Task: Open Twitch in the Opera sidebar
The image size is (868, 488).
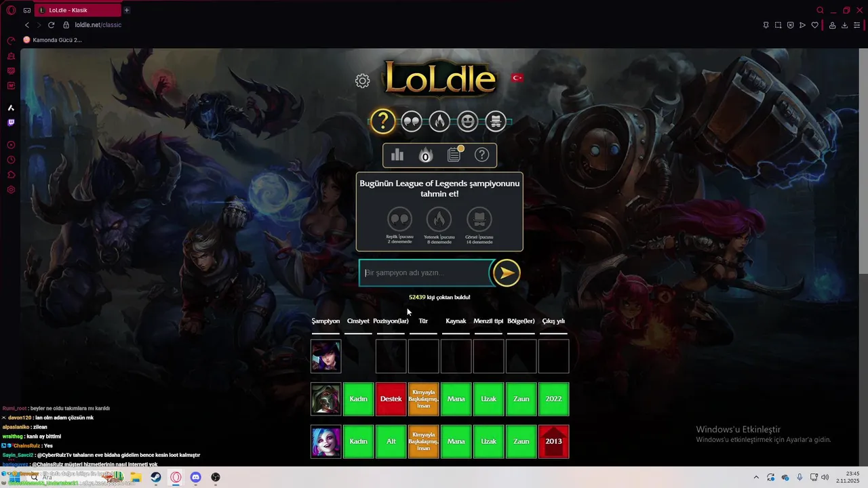Action: point(11,123)
